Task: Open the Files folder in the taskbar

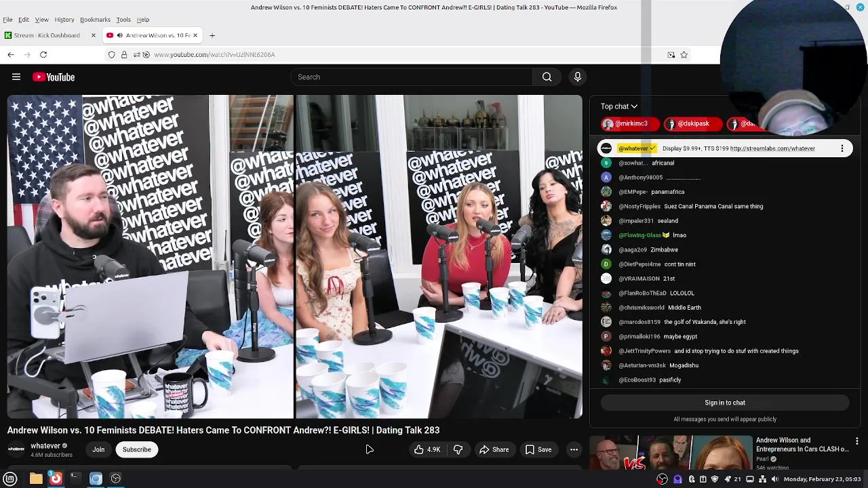Action: coord(36,479)
